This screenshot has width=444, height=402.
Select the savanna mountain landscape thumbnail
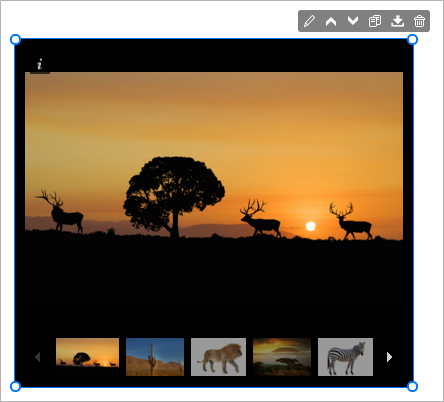tap(282, 357)
